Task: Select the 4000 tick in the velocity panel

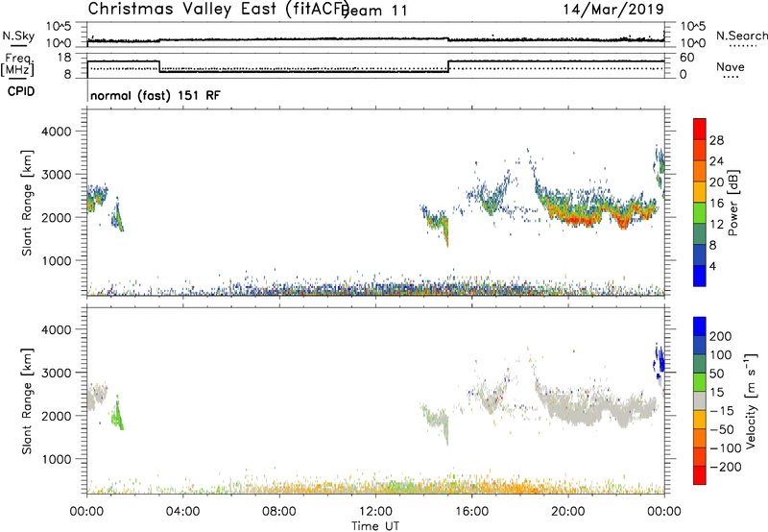Action: point(56,329)
